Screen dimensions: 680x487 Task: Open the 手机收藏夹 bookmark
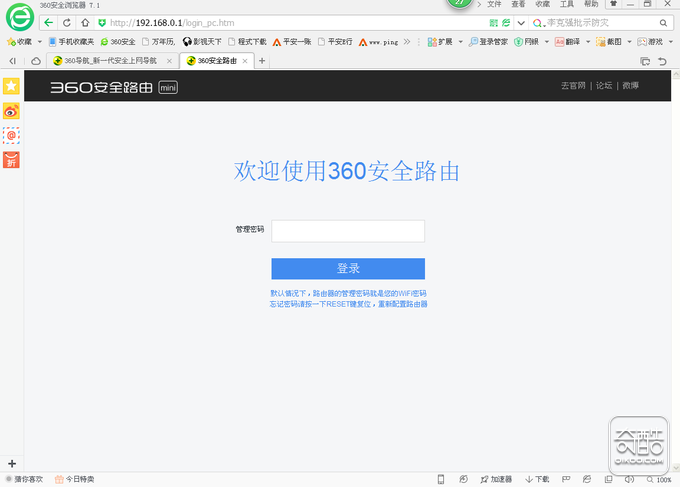pos(71,42)
